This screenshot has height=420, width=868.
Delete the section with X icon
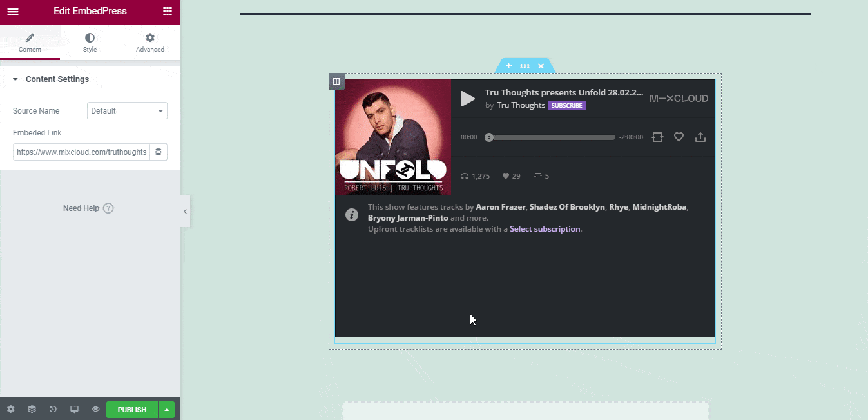click(541, 66)
